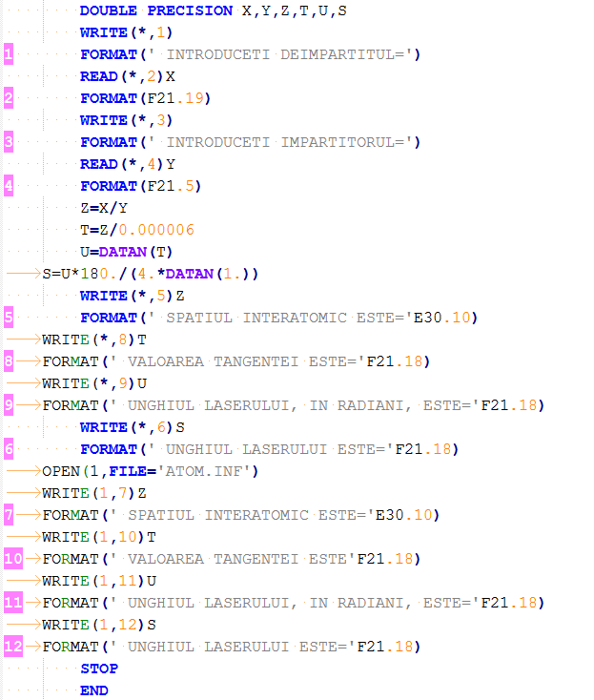Screen dimensions: 594x700
Task: Place cursor on the STOP statement
Action: [x=99, y=669]
